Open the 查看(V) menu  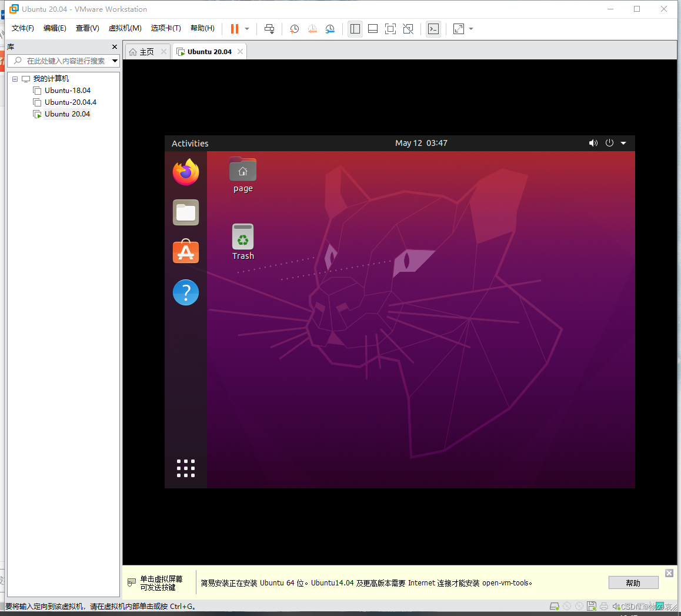87,28
